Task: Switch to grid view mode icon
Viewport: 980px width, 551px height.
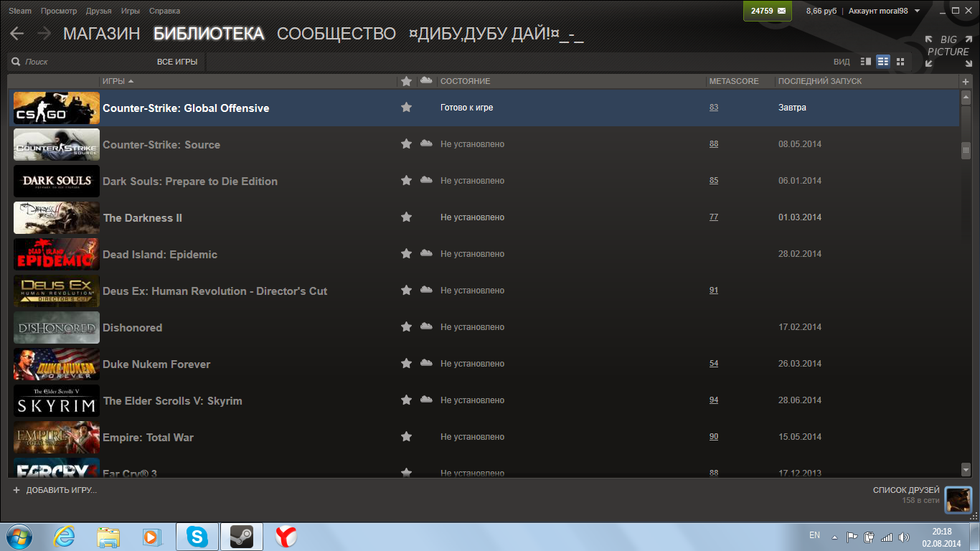Action: click(900, 62)
